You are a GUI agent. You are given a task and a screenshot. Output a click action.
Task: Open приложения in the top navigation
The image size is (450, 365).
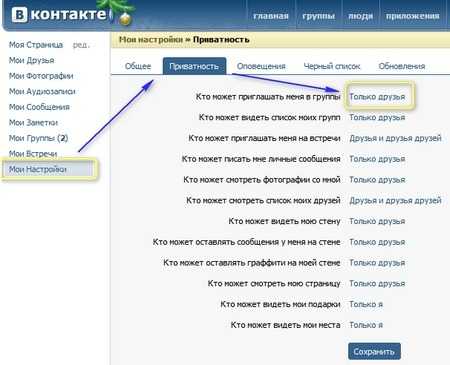click(412, 16)
